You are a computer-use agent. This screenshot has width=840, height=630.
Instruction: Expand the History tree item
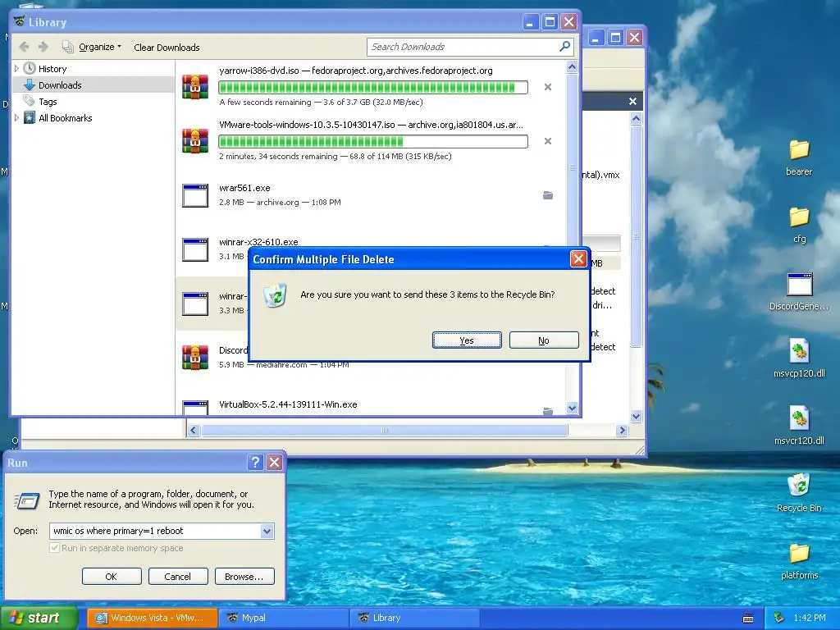coord(16,69)
